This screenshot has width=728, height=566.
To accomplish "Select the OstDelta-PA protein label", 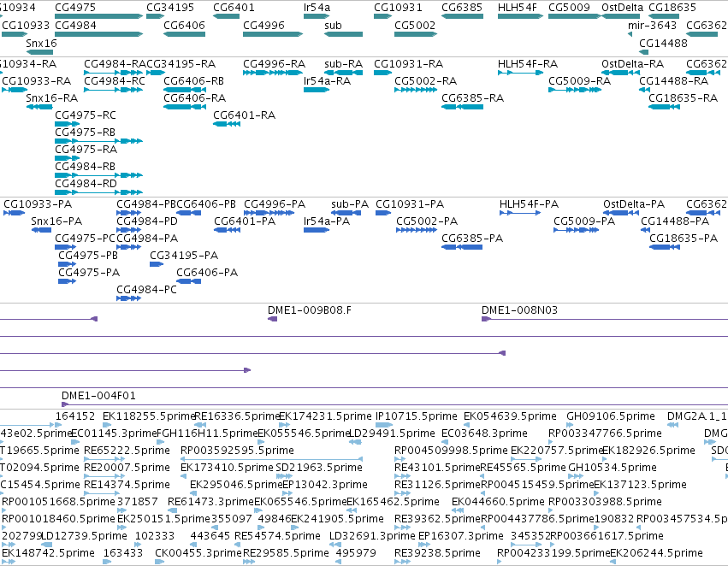I will [x=634, y=204].
